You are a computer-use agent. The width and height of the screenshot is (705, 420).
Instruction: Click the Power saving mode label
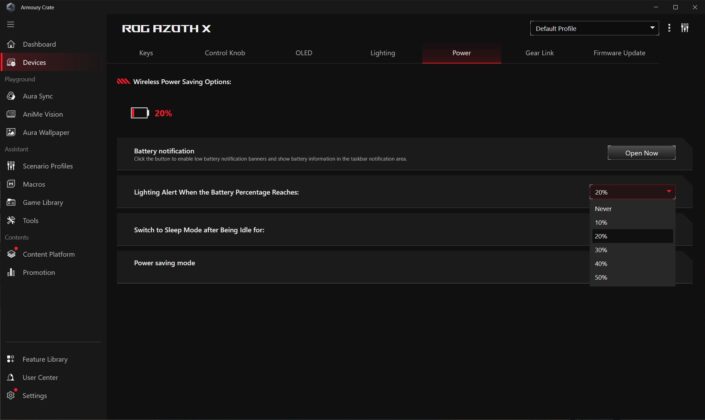click(x=165, y=263)
